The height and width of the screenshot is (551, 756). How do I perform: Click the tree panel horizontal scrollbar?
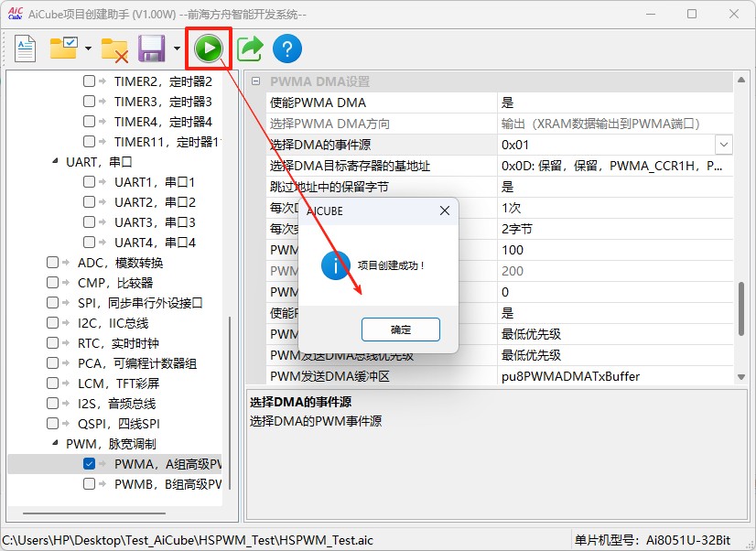[x=94, y=513]
